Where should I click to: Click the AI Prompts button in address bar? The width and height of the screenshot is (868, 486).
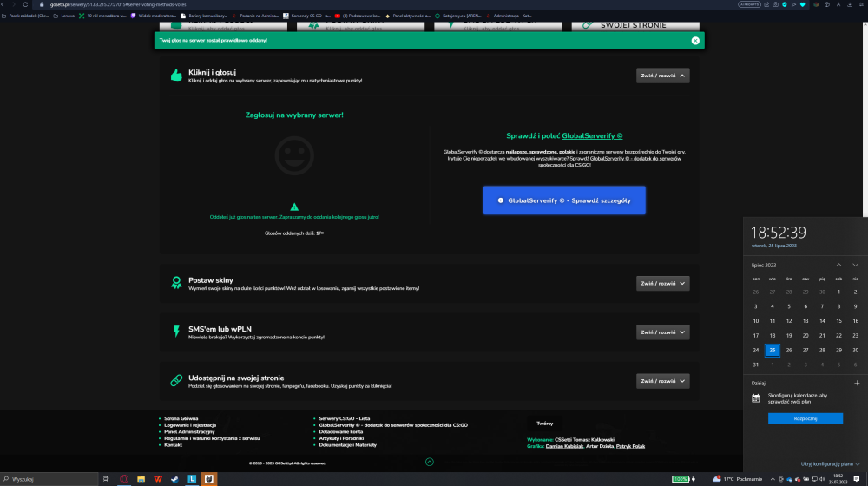click(x=750, y=4)
